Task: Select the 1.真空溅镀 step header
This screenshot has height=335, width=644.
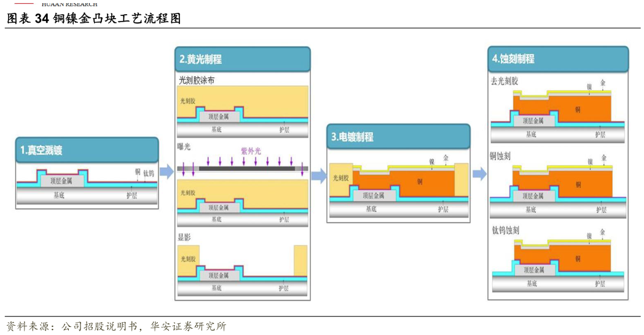Action: (x=87, y=150)
